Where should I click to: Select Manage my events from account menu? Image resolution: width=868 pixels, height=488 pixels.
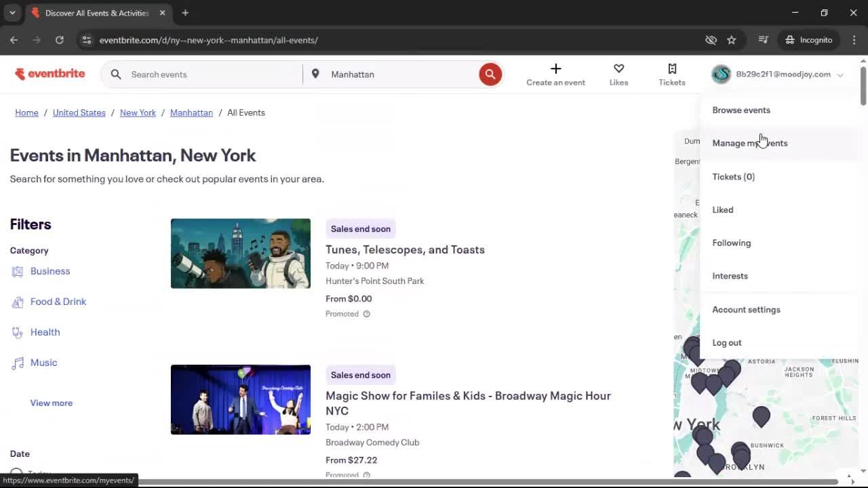750,143
